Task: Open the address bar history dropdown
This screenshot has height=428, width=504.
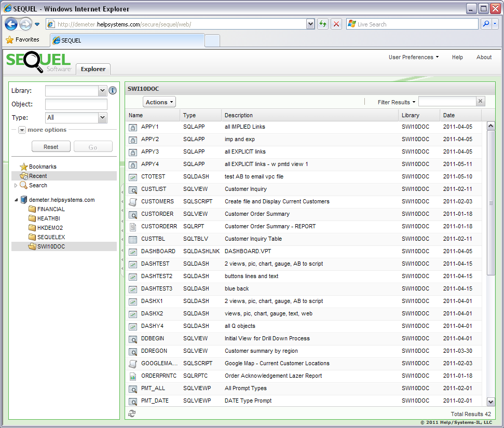Action: (310, 24)
